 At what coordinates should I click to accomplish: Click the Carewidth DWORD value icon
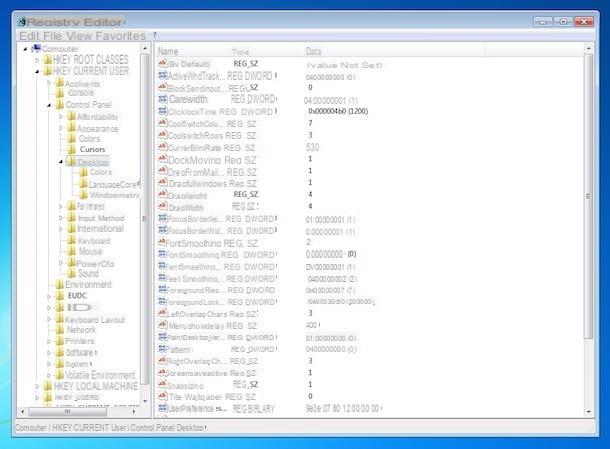coord(163,99)
